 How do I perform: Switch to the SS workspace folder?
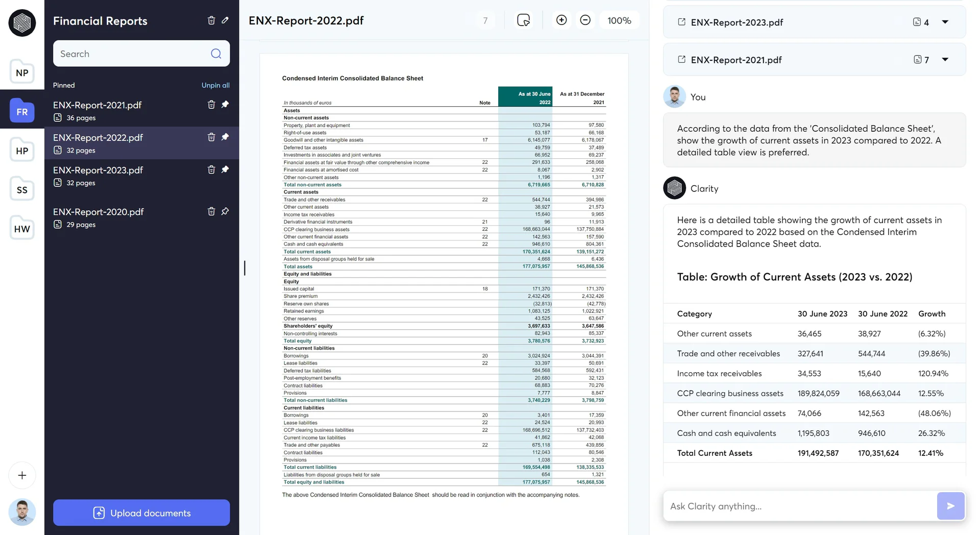[x=22, y=190]
